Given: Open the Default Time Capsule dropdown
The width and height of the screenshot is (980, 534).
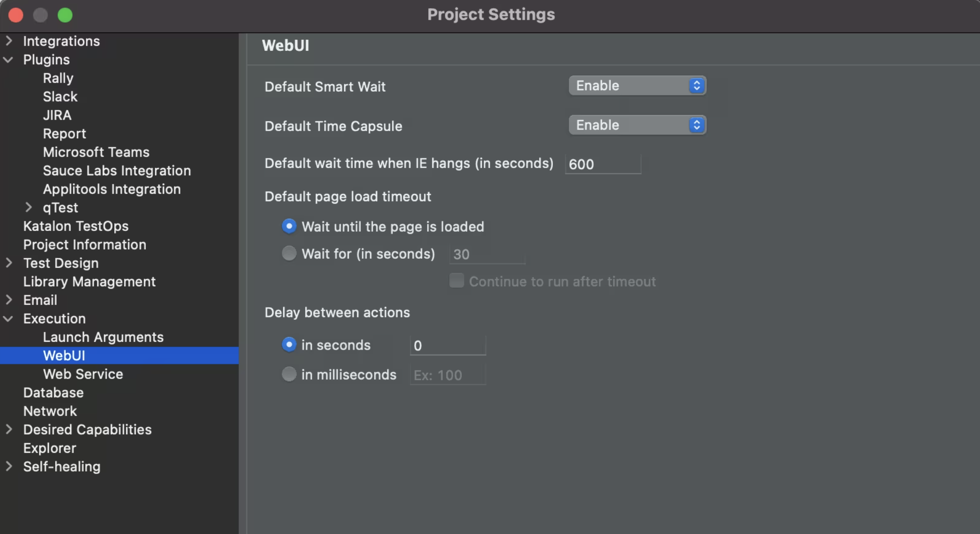Looking at the screenshot, I should (637, 125).
